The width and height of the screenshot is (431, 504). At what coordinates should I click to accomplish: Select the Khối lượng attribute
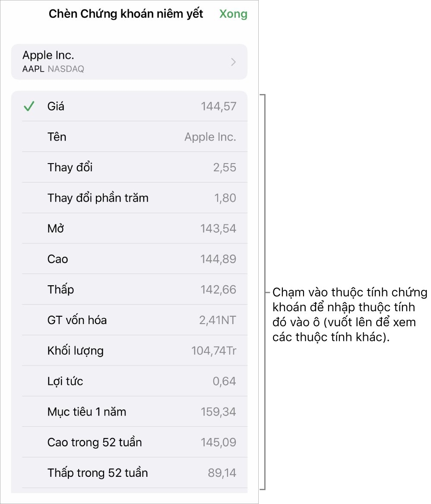(129, 350)
